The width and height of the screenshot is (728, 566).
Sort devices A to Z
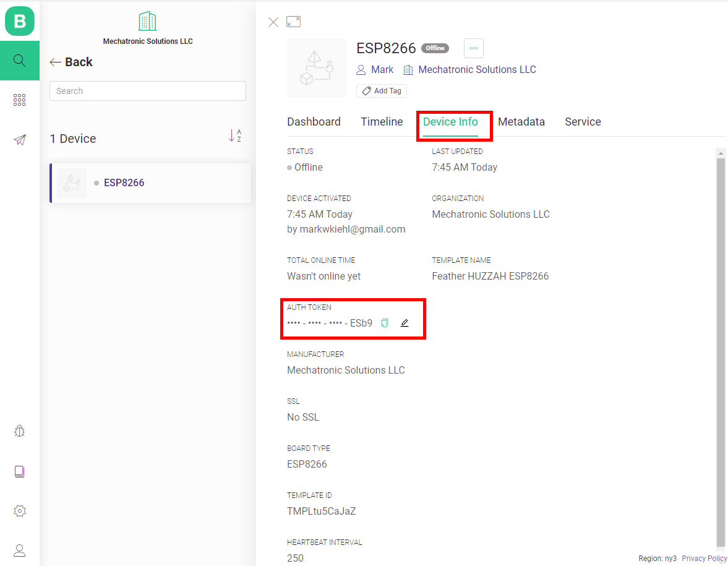[x=235, y=136]
